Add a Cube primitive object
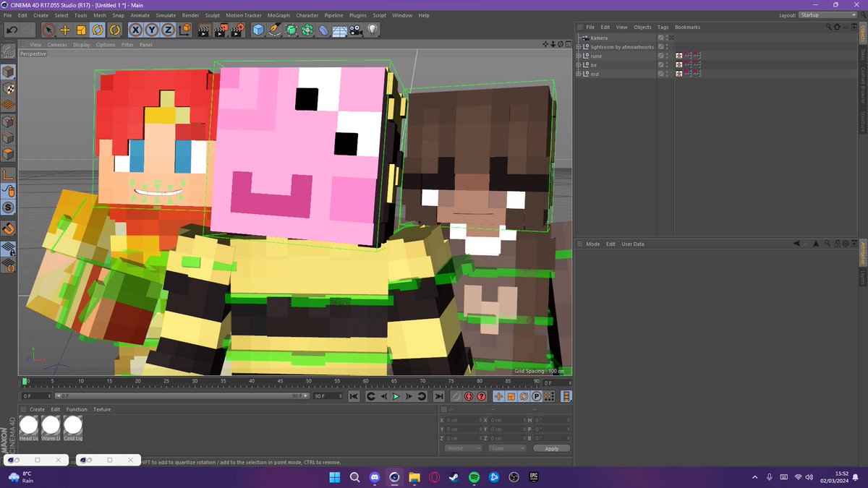 coord(258,30)
